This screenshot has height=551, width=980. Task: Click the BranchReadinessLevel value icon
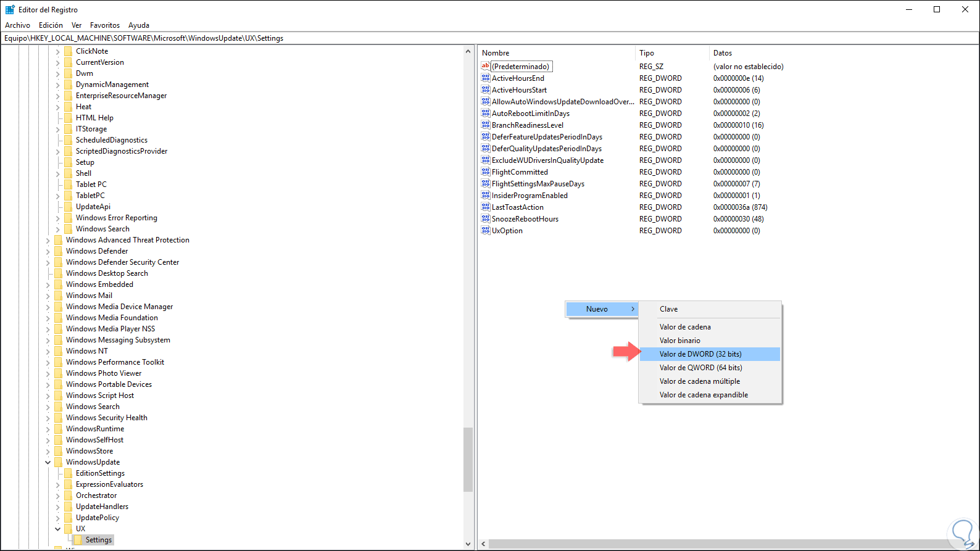click(486, 125)
